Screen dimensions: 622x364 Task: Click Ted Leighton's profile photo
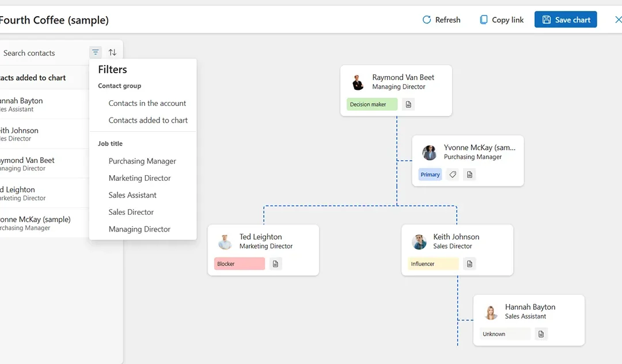pos(225,242)
